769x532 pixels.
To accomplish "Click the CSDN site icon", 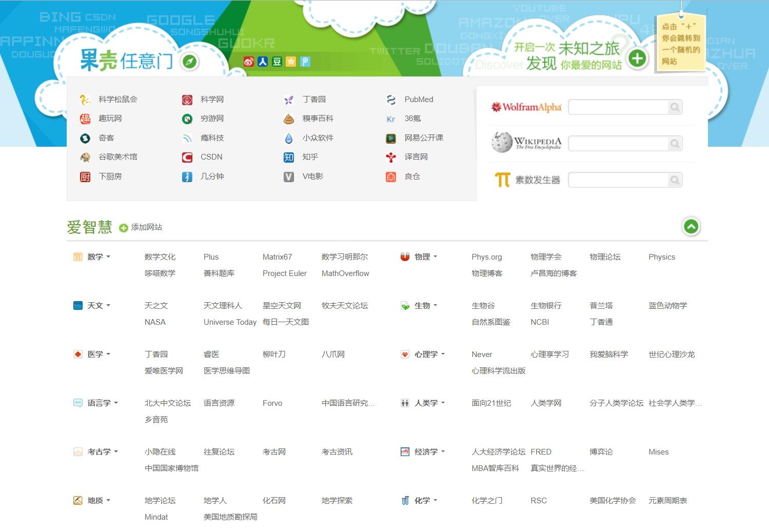I will tap(187, 157).
